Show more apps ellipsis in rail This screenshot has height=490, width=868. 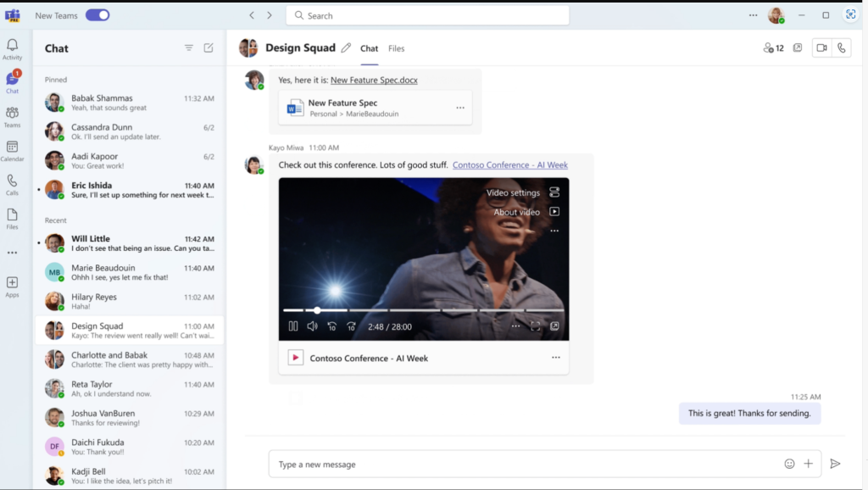12,253
